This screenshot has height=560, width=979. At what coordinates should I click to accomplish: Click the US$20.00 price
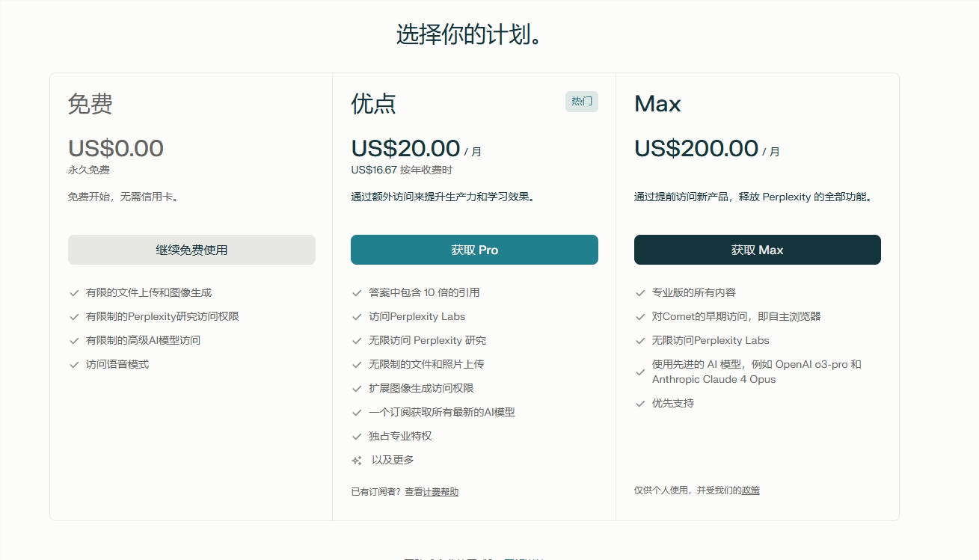coord(405,148)
